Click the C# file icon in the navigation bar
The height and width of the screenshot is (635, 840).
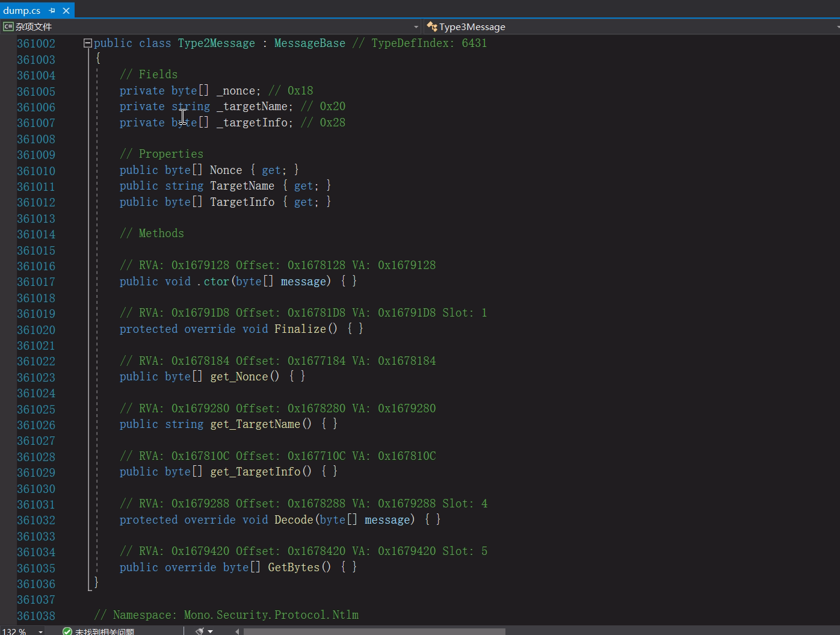(x=8, y=26)
